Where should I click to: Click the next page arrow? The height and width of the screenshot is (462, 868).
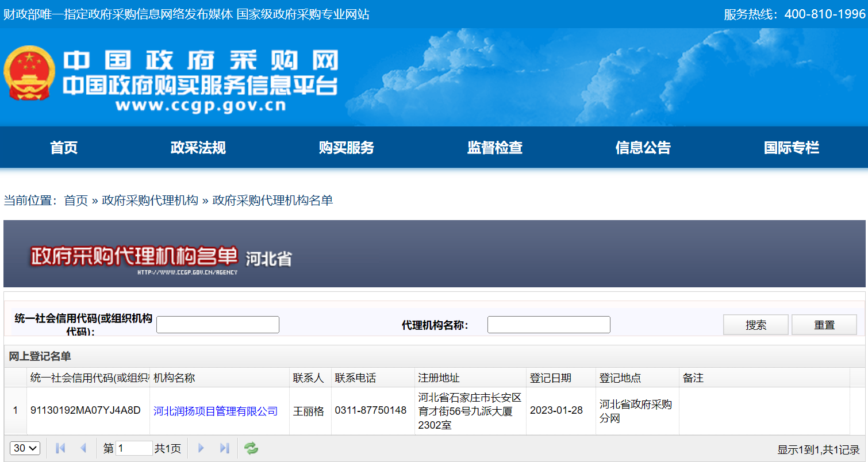[x=201, y=448]
